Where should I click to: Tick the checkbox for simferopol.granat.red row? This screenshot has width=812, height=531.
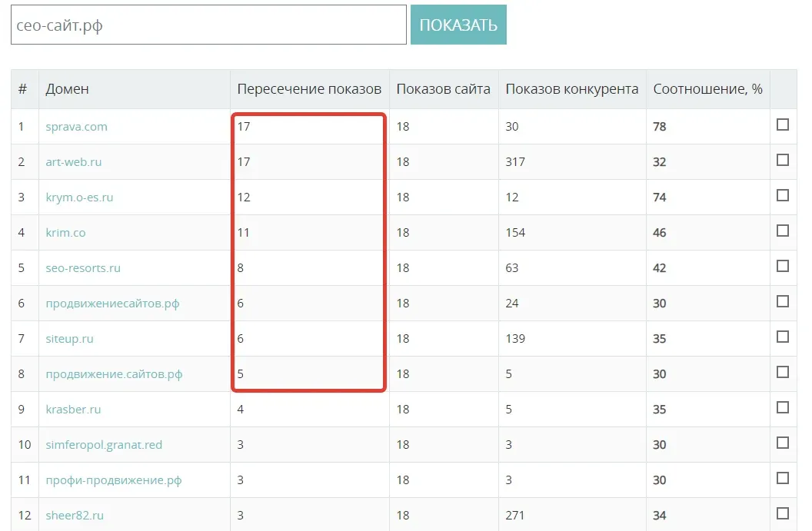[x=783, y=443]
